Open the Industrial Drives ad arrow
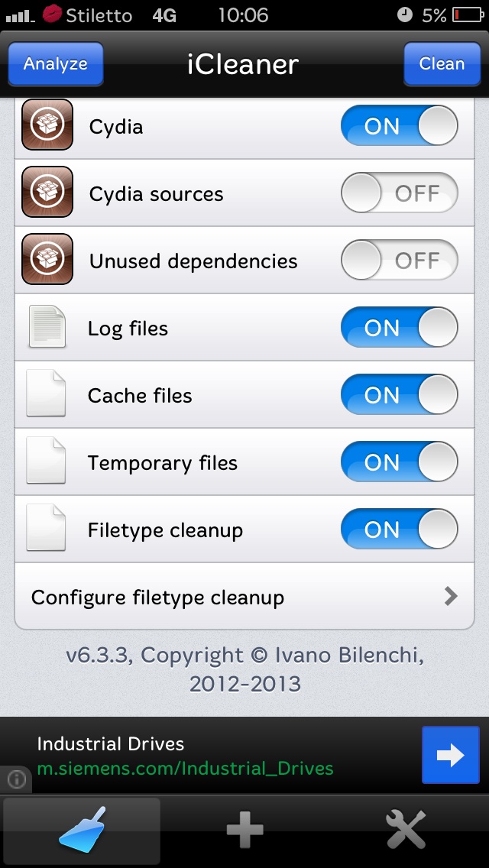 [450, 755]
